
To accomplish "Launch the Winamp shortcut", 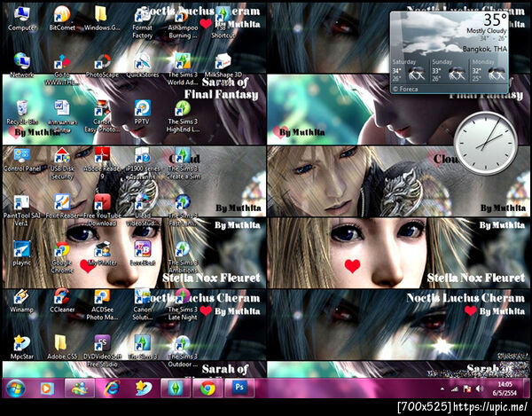I will (x=21, y=301).
